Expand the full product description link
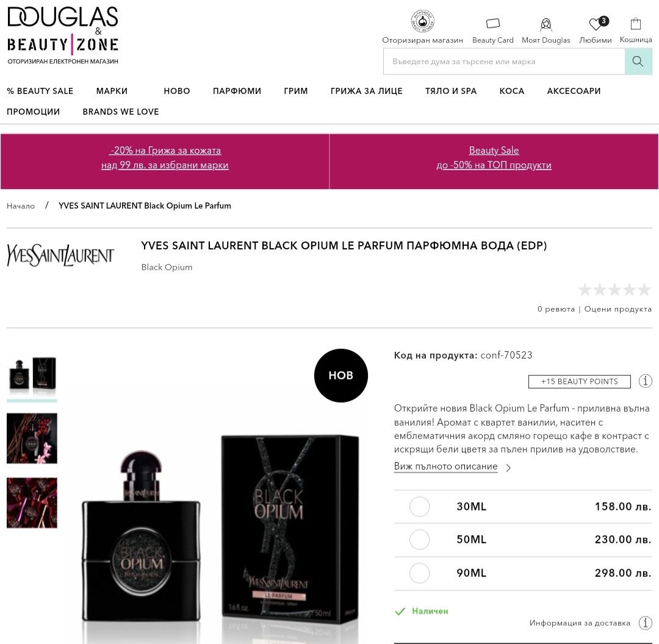 point(445,467)
